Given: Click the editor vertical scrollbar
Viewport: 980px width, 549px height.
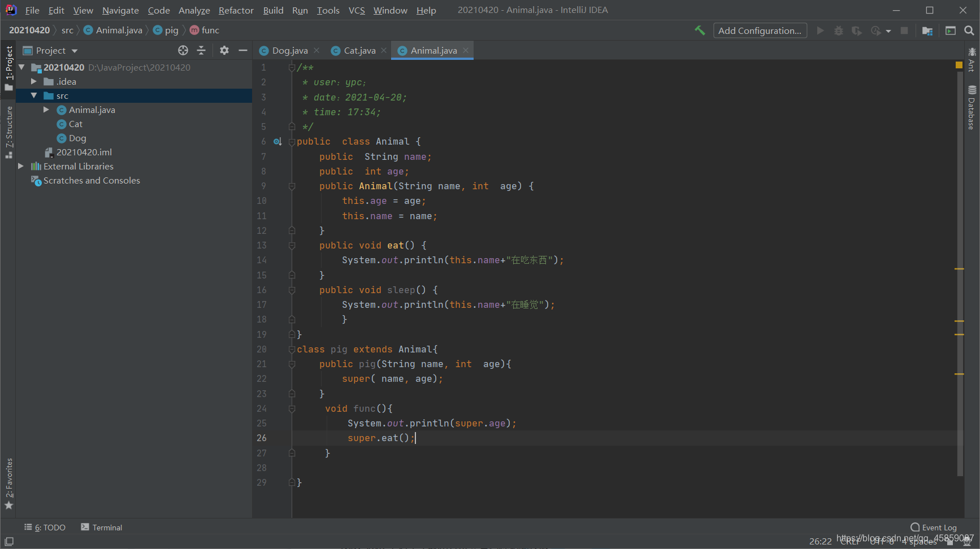Looking at the screenshot, I should tap(960, 273).
